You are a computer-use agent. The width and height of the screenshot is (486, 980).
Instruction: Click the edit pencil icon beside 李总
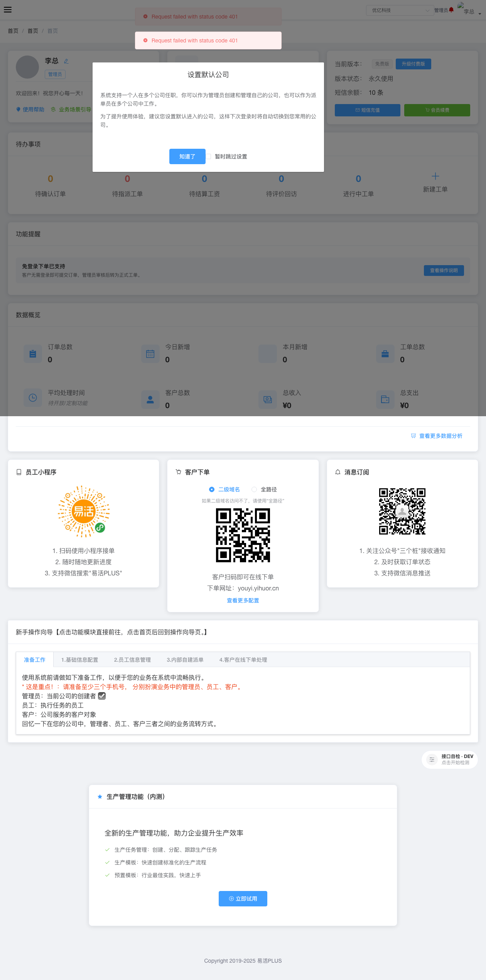point(66,61)
